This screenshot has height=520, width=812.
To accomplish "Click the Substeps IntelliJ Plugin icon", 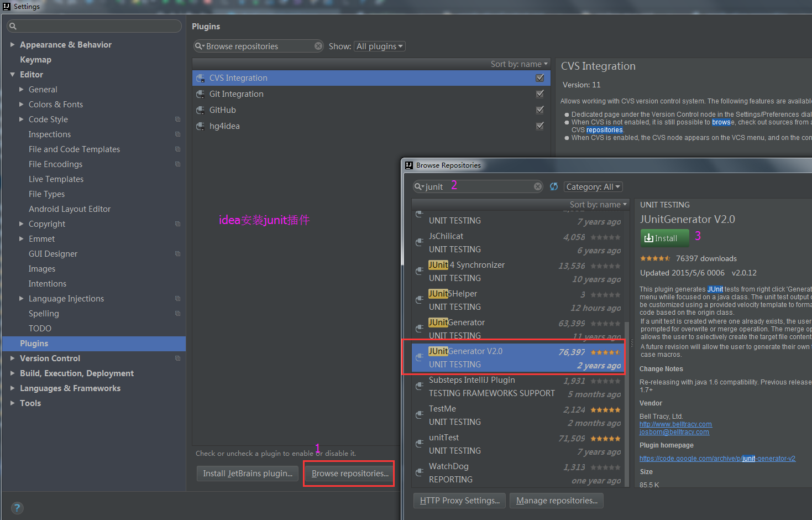I will click(420, 386).
